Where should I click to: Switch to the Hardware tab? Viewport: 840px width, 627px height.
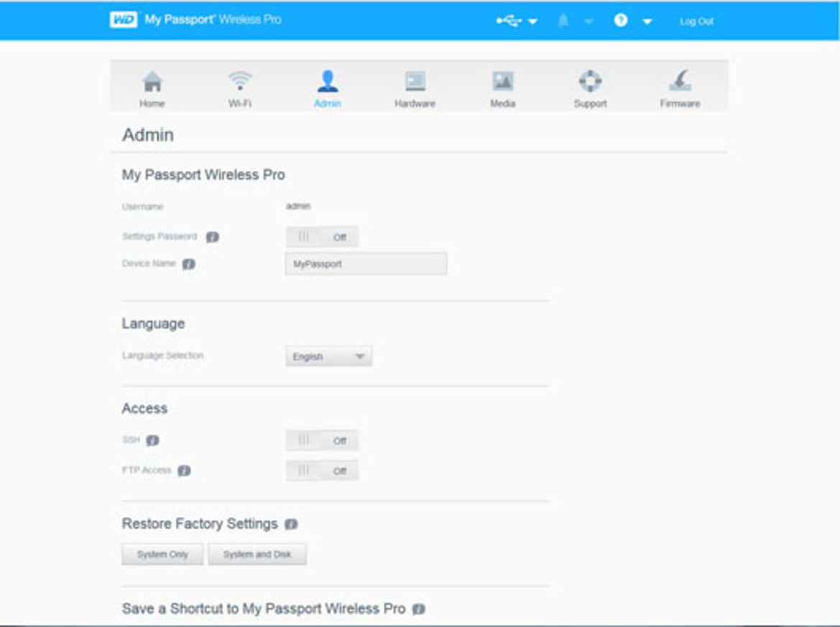(415, 89)
